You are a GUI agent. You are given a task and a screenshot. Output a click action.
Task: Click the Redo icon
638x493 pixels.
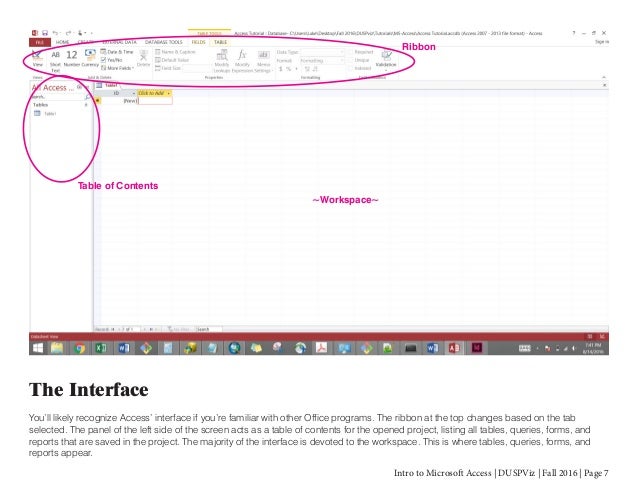pos(68,33)
